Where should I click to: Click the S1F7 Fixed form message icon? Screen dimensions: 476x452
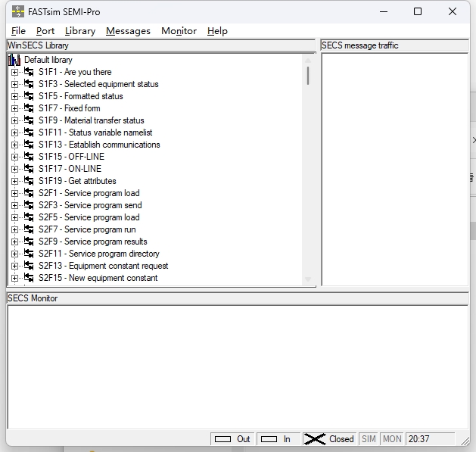click(x=29, y=108)
